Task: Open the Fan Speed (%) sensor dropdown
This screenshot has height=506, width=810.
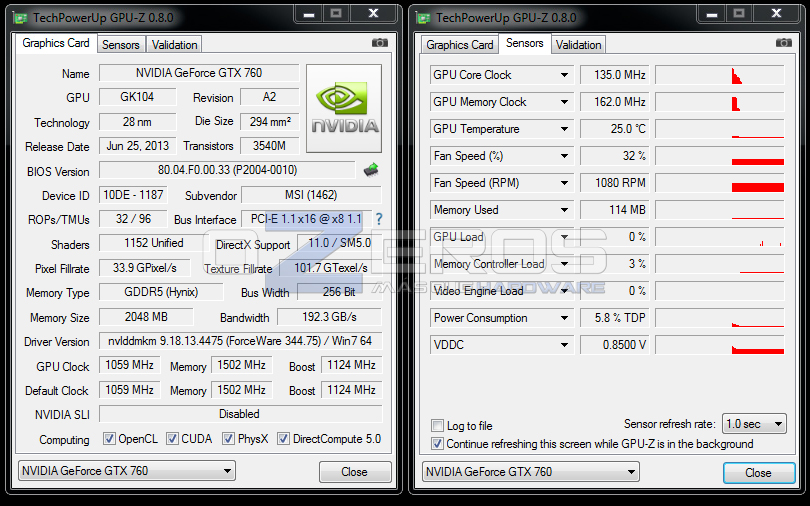Action: (564, 156)
